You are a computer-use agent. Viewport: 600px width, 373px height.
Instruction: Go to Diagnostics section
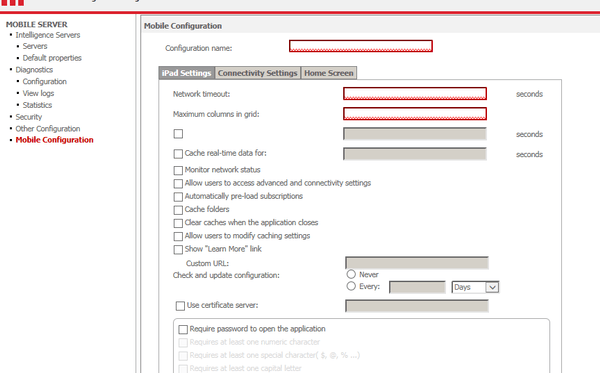pos(34,70)
